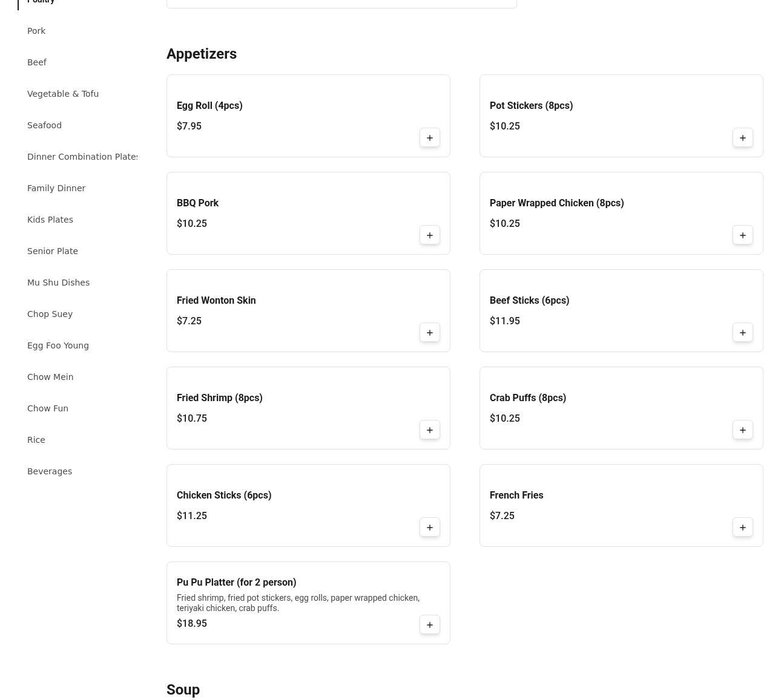Image resolution: width=781 pixels, height=700 pixels.
Task: Go to Kids Plates section
Action: point(50,220)
